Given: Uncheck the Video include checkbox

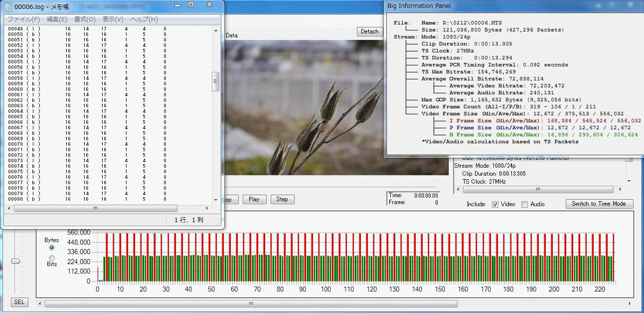Looking at the screenshot, I should coord(495,204).
